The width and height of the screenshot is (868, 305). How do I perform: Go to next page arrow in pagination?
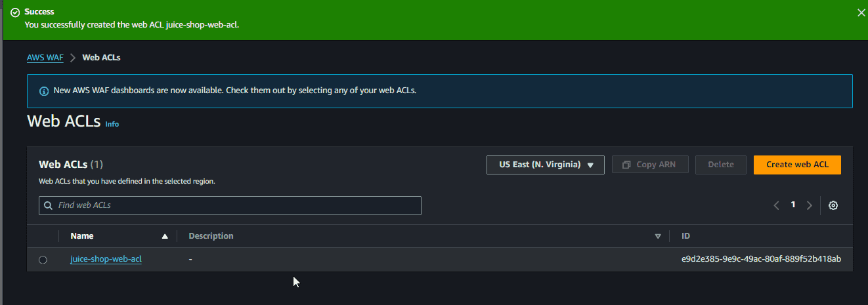click(810, 205)
